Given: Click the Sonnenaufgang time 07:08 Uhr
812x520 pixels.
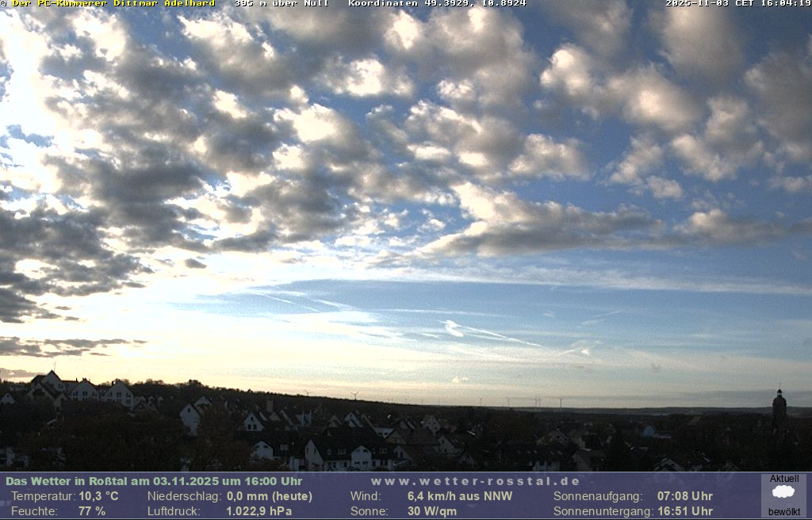Looking at the screenshot, I should pyautogui.click(x=684, y=496).
